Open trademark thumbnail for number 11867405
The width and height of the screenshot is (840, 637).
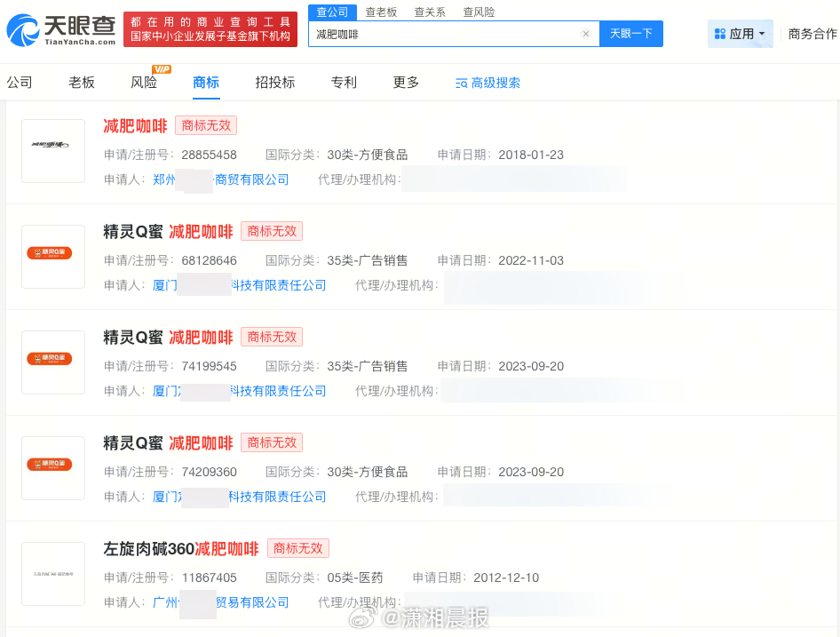53,573
